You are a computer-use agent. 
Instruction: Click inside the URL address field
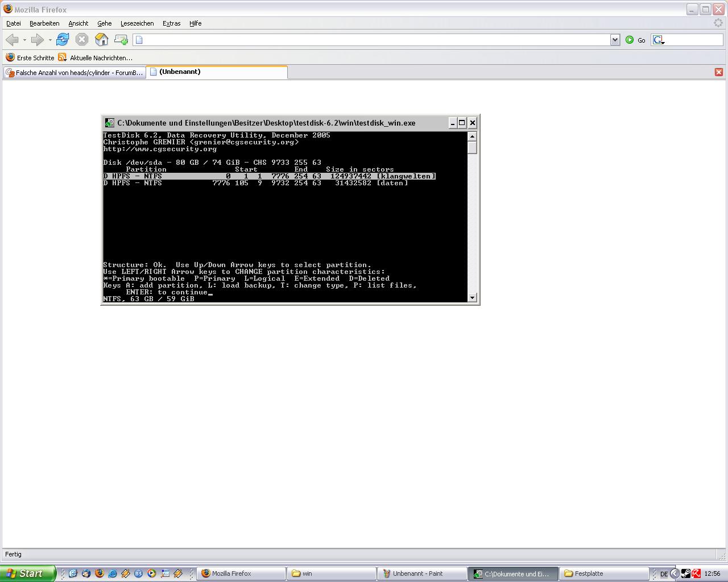(x=377, y=40)
